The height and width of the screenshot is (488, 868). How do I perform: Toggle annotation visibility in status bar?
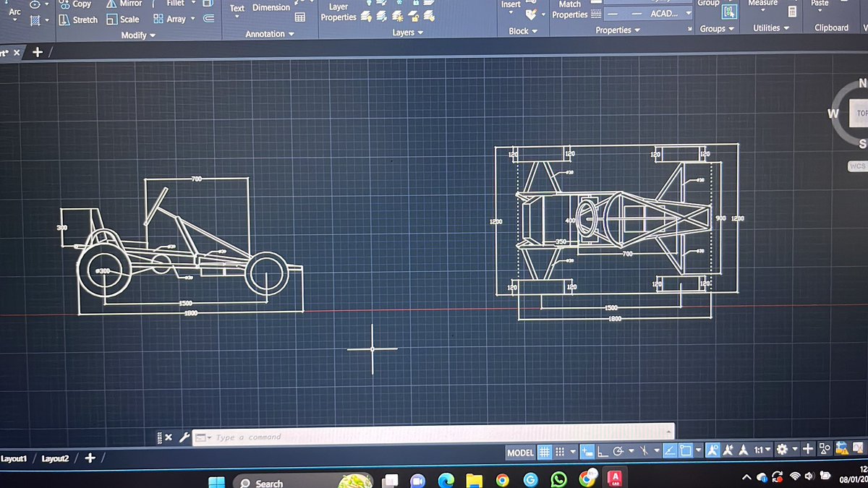(712, 450)
